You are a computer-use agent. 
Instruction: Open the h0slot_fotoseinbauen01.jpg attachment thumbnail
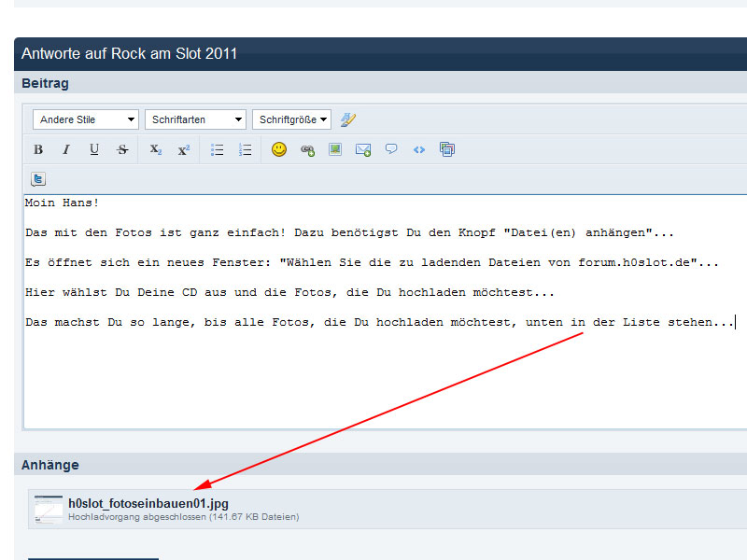49,509
